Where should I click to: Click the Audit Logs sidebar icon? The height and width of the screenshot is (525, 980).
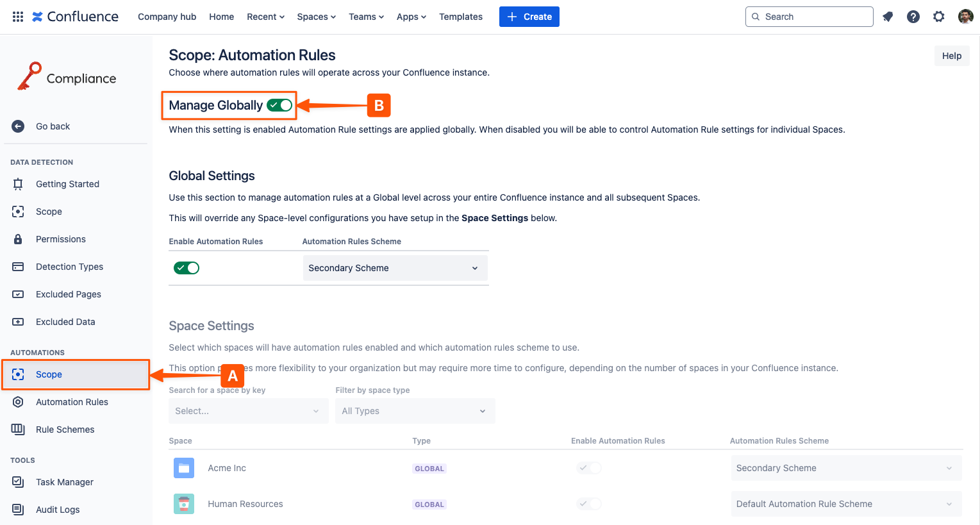18,510
